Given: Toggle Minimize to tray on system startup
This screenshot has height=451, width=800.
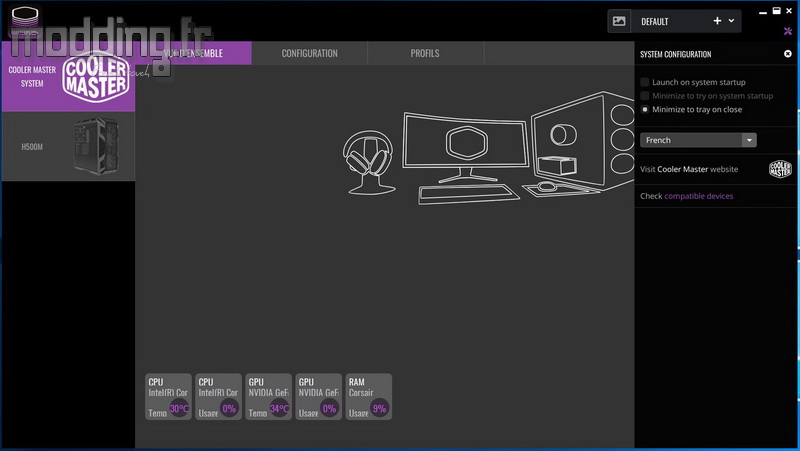Looking at the screenshot, I should pyautogui.click(x=645, y=96).
